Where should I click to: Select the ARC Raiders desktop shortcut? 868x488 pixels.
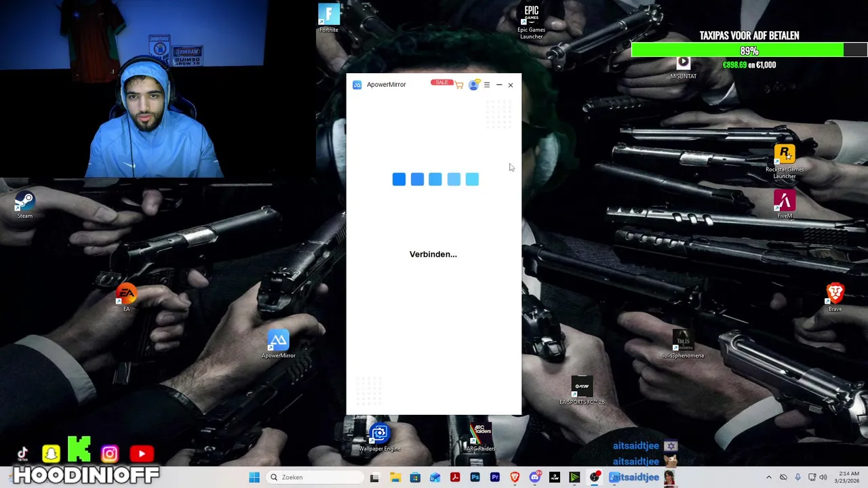481,438
